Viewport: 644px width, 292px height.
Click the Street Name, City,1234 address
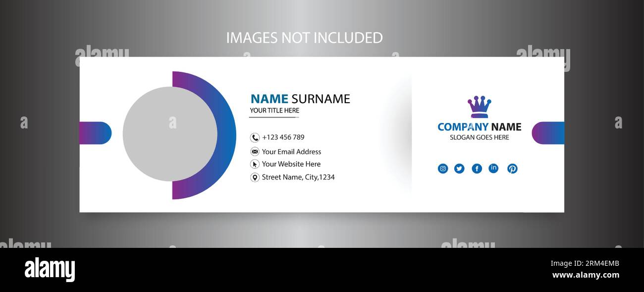tap(298, 177)
